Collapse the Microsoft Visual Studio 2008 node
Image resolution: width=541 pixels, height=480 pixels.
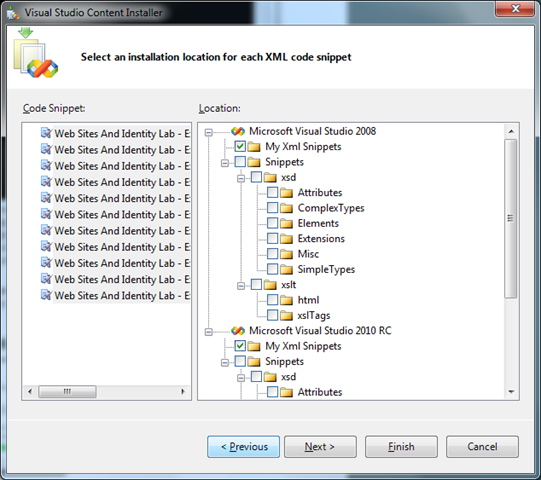tap(208, 133)
